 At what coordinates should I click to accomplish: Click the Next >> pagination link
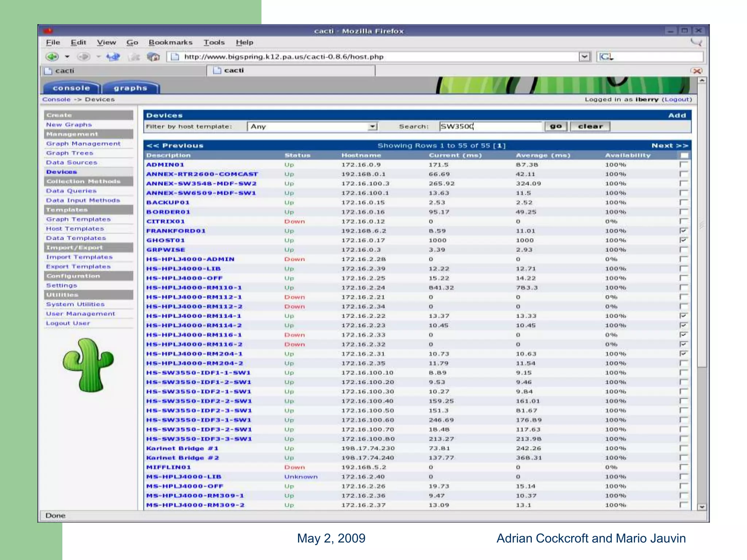pos(670,145)
